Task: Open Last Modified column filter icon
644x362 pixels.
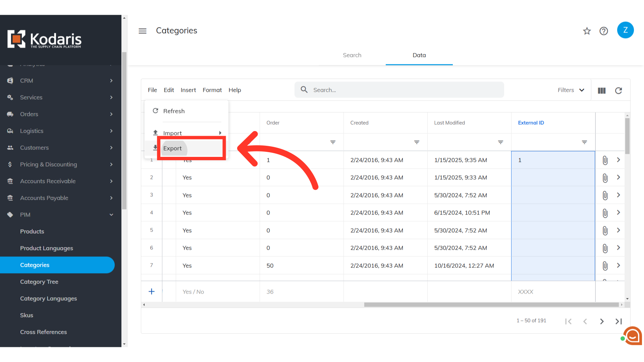Action: click(x=500, y=142)
